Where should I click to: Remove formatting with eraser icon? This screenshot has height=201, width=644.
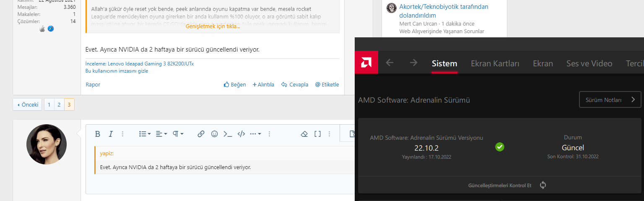(304, 134)
